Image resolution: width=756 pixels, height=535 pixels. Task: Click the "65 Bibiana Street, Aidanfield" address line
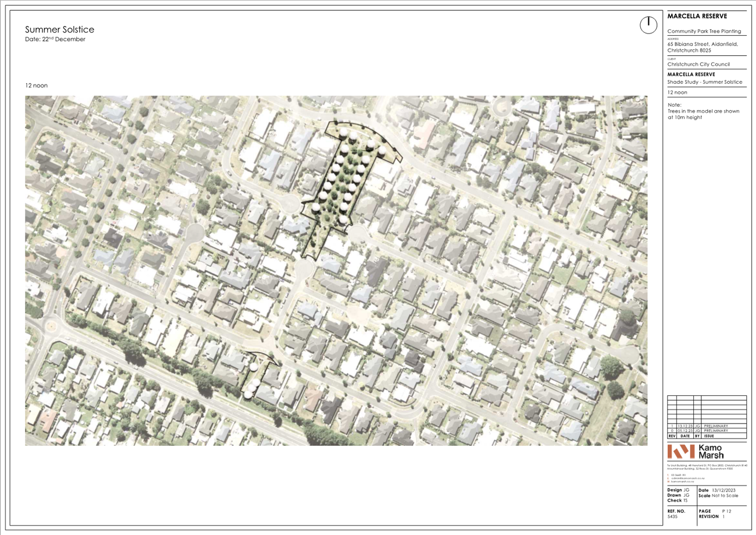click(x=702, y=44)
